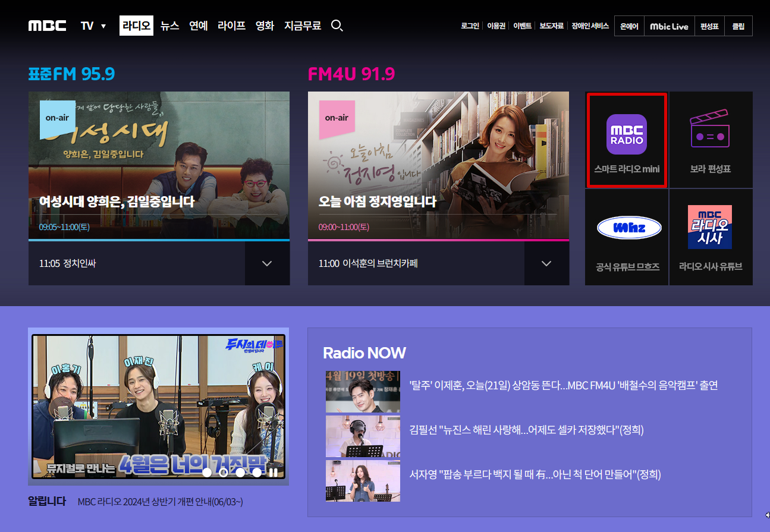
Task: Click the 서자영 article thumbnail
Action: (x=363, y=481)
